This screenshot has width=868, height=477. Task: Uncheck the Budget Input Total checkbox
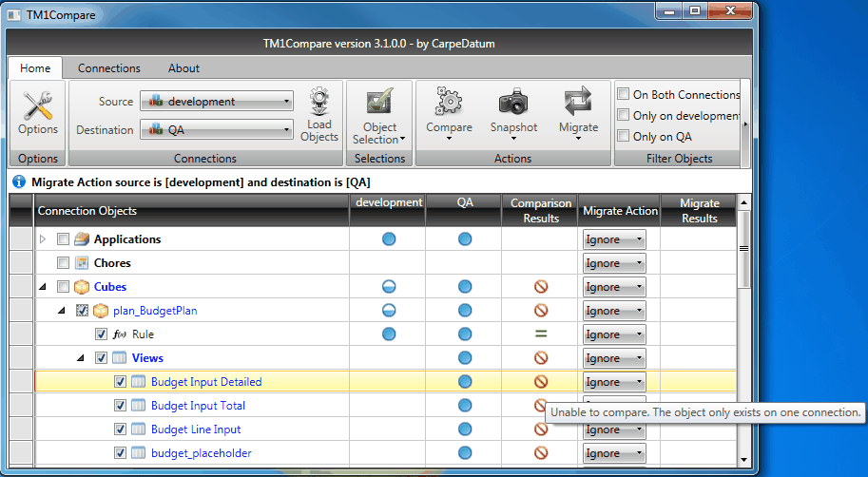click(x=120, y=406)
